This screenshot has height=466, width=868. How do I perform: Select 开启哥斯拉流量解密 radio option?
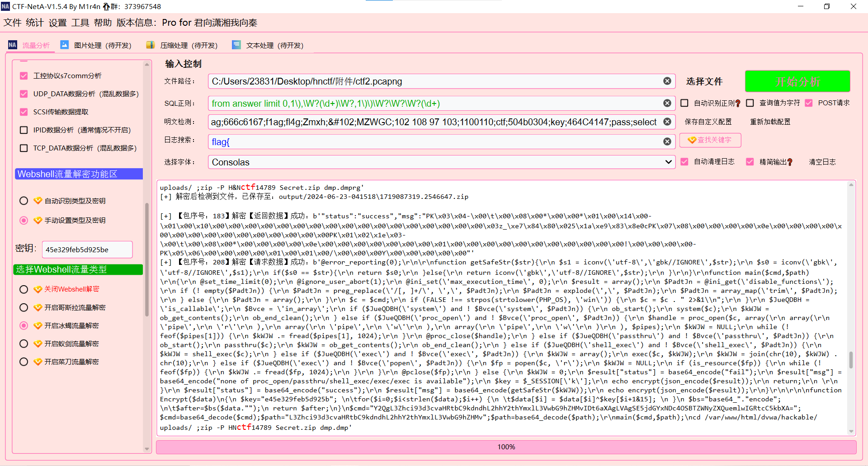coord(24,307)
